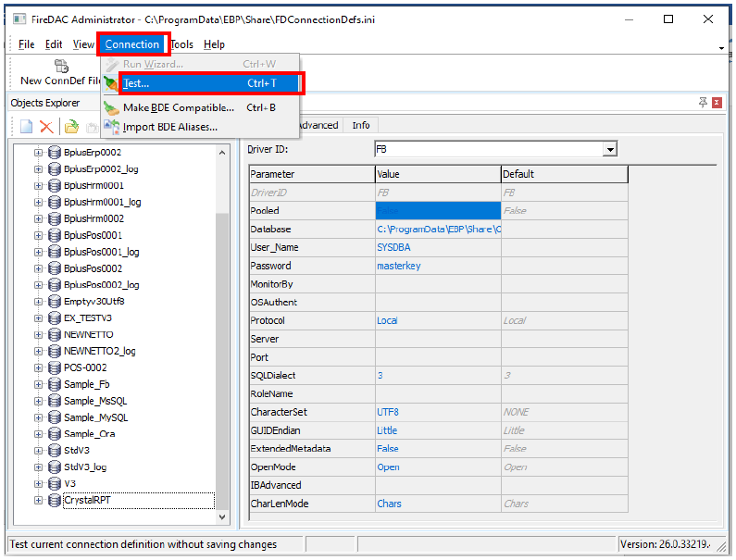The width and height of the screenshot is (736, 560).
Task: Expand the StdV3 tree node
Action: (x=38, y=451)
